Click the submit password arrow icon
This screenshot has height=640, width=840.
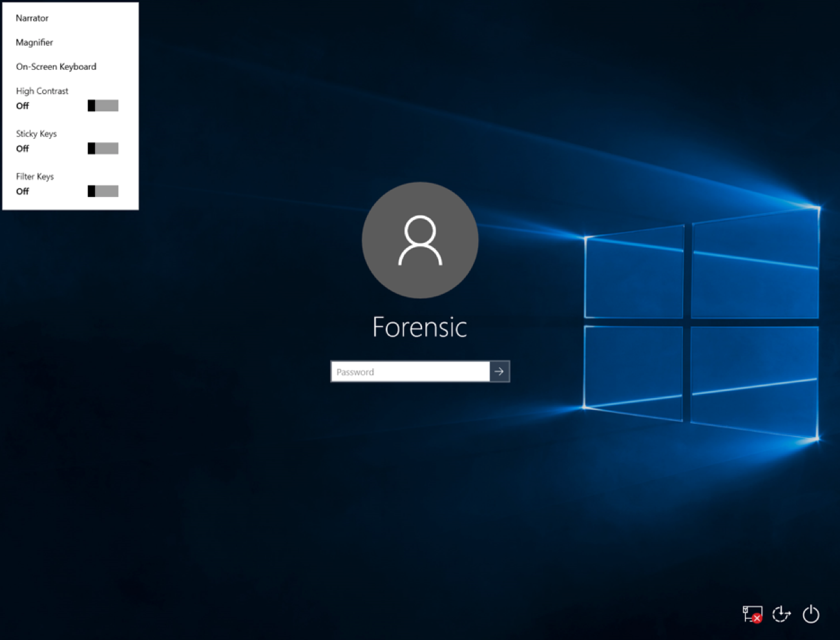499,371
